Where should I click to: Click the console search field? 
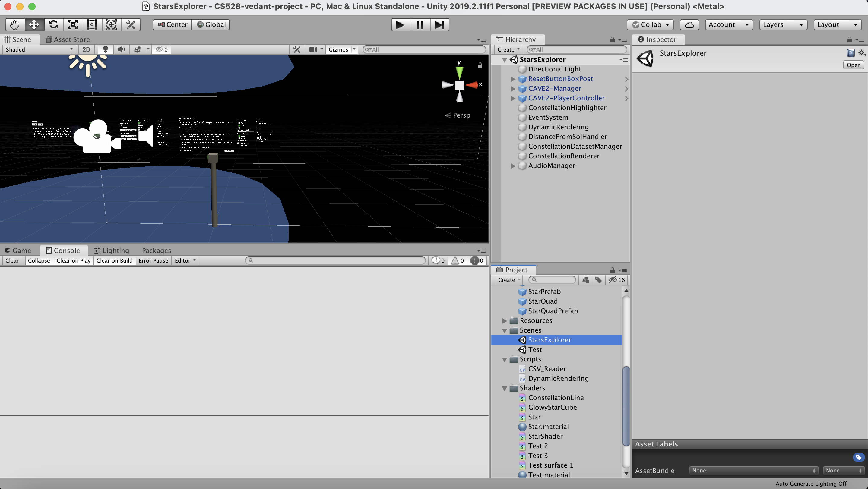click(335, 261)
